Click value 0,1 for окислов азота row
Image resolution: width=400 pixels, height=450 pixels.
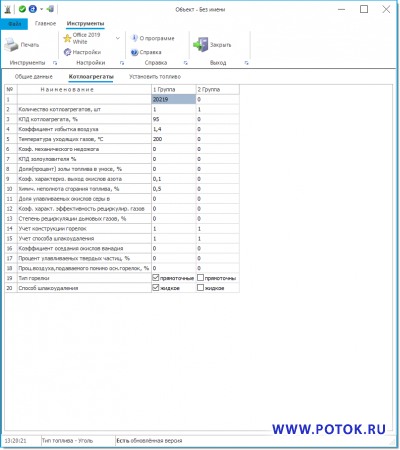[x=174, y=179]
